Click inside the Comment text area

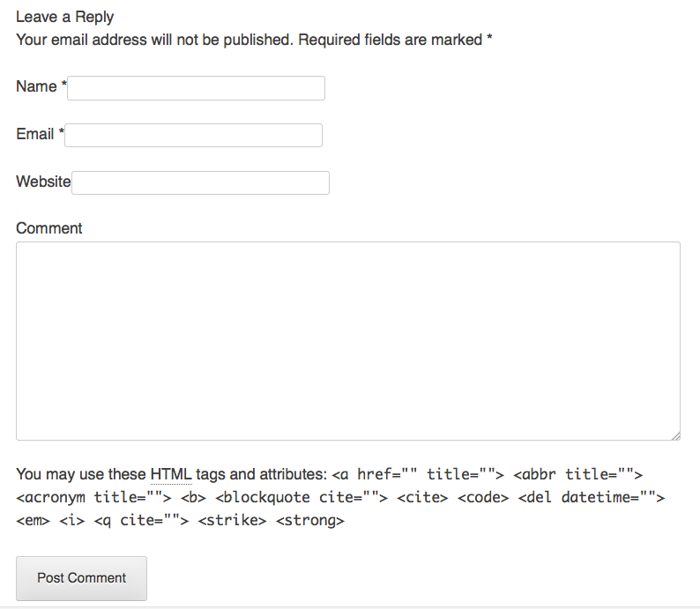pos(347,340)
